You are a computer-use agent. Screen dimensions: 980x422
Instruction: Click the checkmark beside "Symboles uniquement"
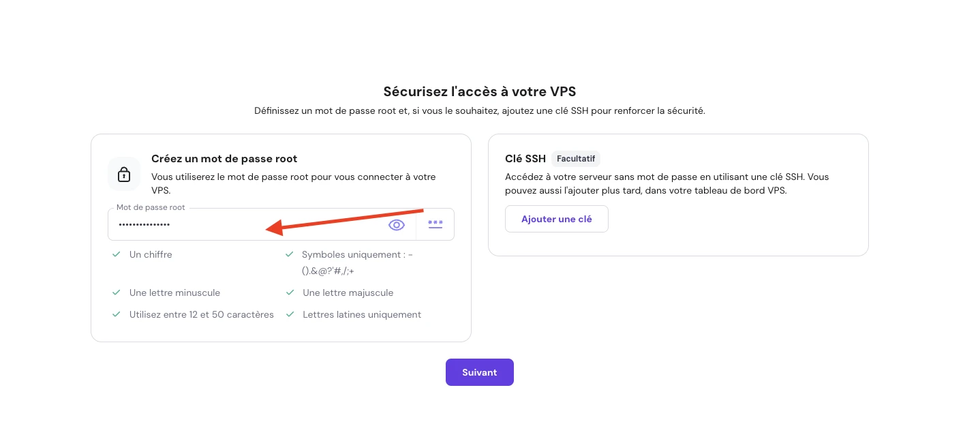point(290,254)
